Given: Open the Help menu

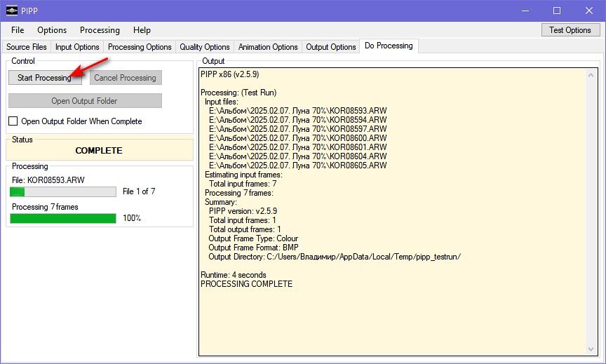Looking at the screenshot, I should click(x=142, y=30).
